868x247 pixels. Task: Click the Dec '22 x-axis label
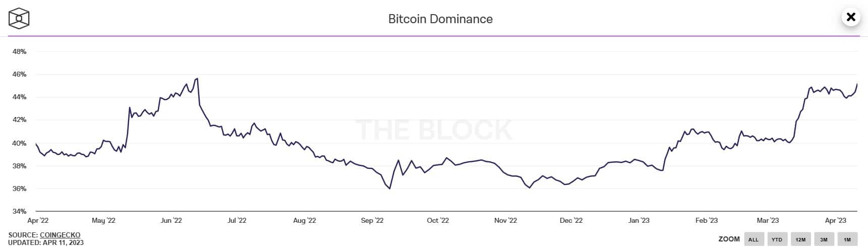[571, 220]
